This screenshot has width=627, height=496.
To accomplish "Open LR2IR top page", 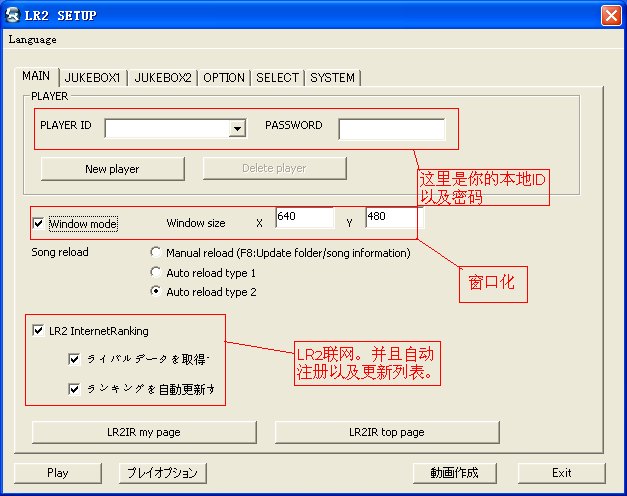I will point(387,432).
